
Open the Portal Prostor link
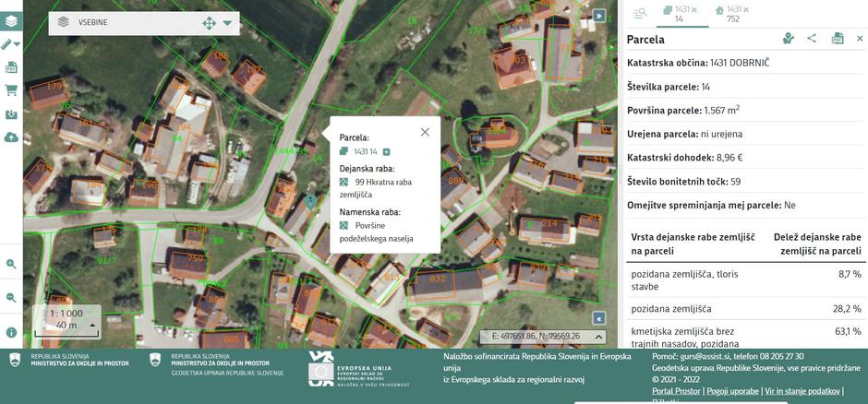[x=676, y=391]
